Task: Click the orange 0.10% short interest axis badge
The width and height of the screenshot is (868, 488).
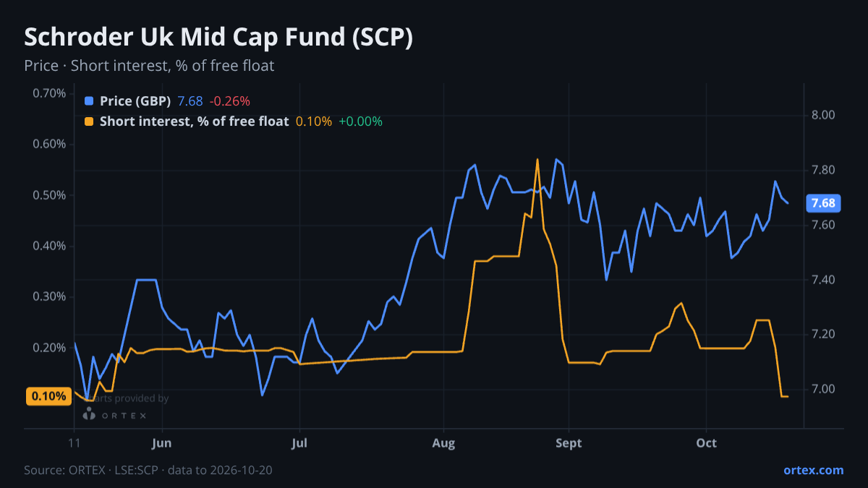Action: 48,396
